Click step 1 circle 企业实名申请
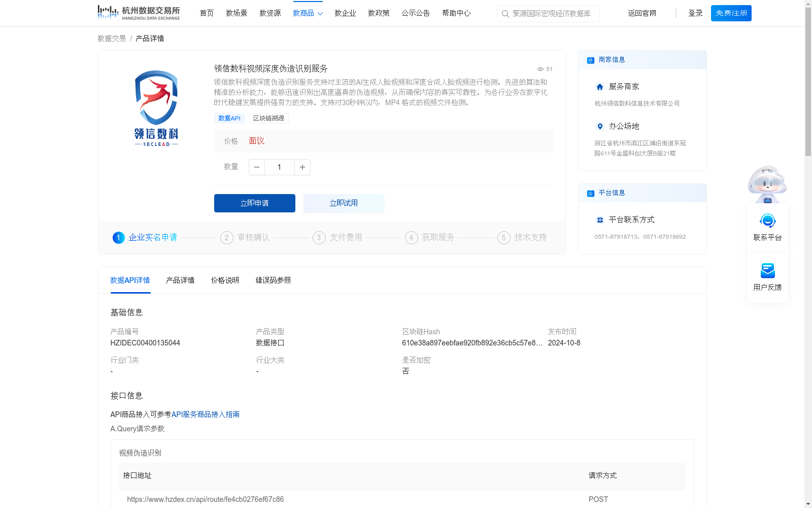 tap(119, 238)
